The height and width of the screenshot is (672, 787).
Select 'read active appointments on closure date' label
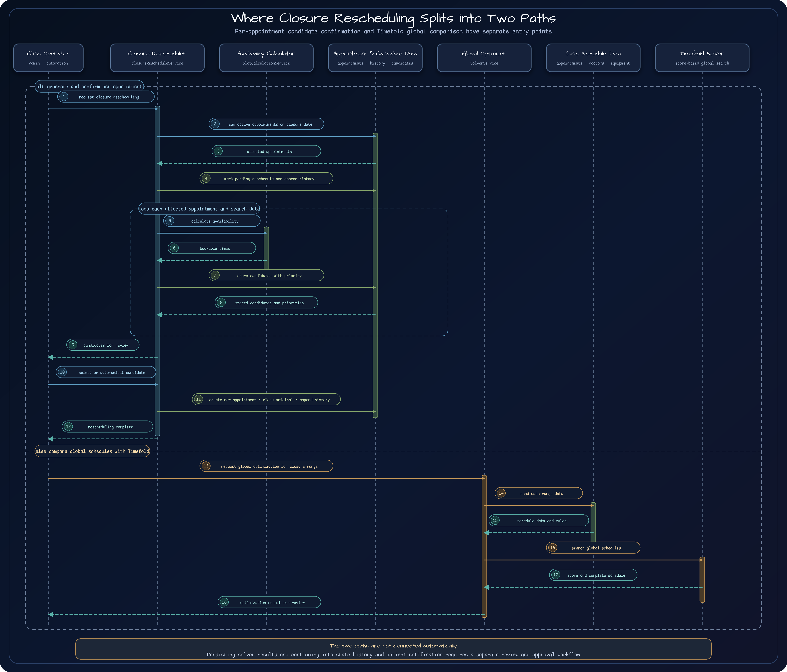[266, 124]
